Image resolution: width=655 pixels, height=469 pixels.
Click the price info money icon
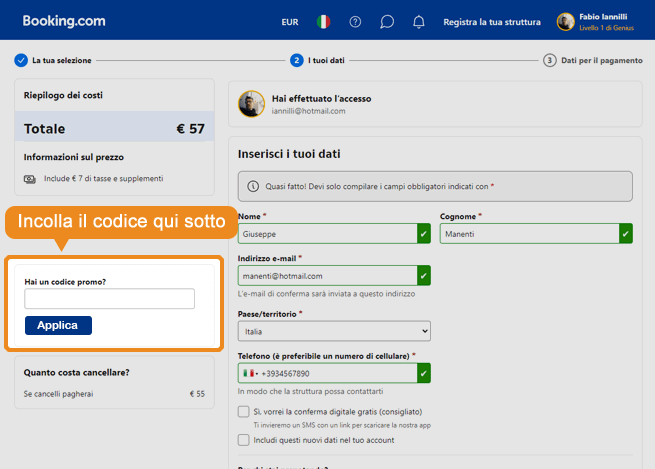(x=30, y=179)
